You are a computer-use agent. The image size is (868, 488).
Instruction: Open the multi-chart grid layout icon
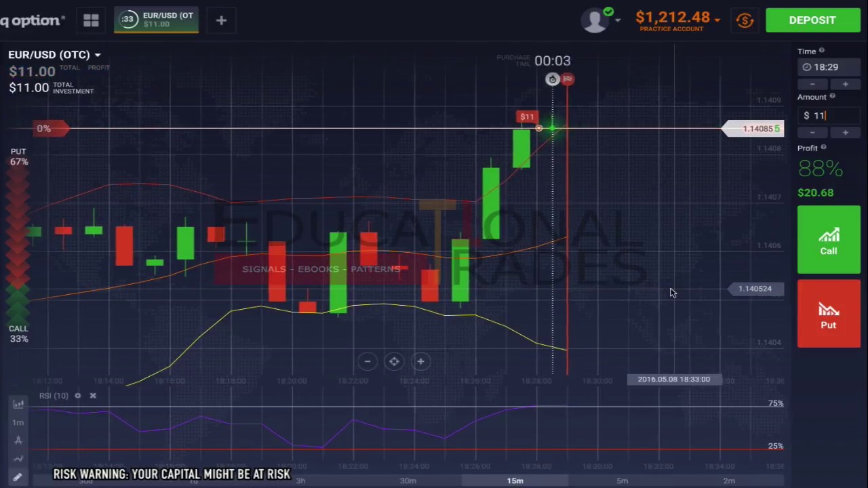pos(91,20)
